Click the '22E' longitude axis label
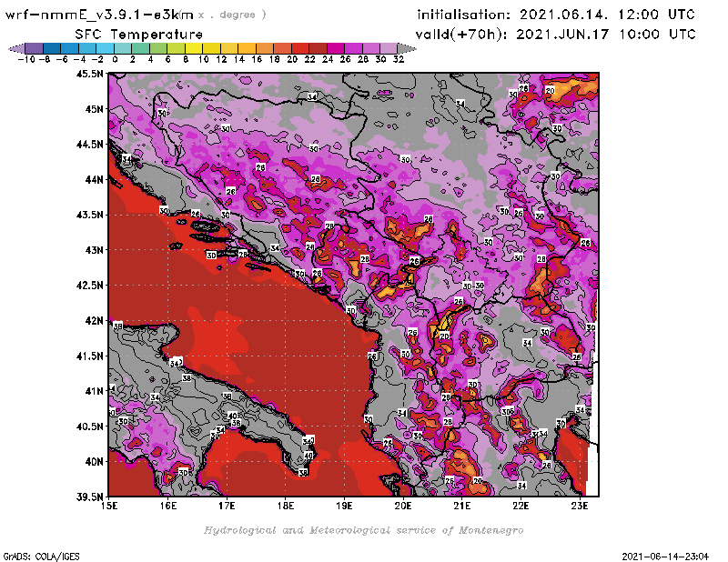 point(521,506)
